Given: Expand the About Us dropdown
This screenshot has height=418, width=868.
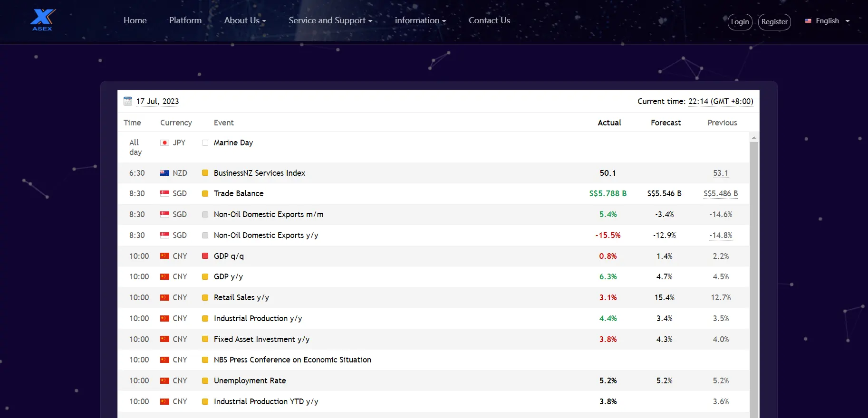Looking at the screenshot, I should pyautogui.click(x=245, y=20).
